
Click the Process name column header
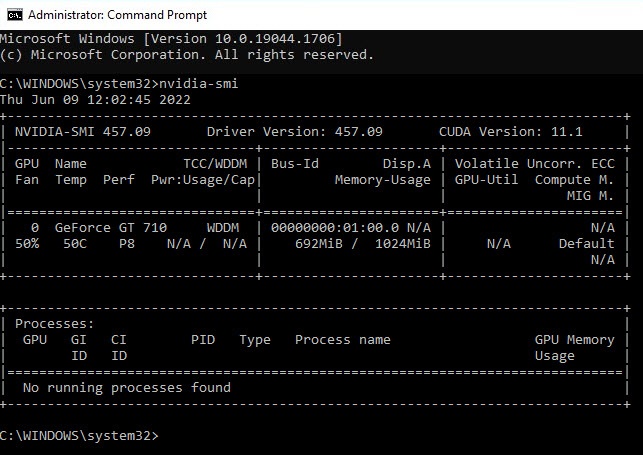[x=342, y=340]
